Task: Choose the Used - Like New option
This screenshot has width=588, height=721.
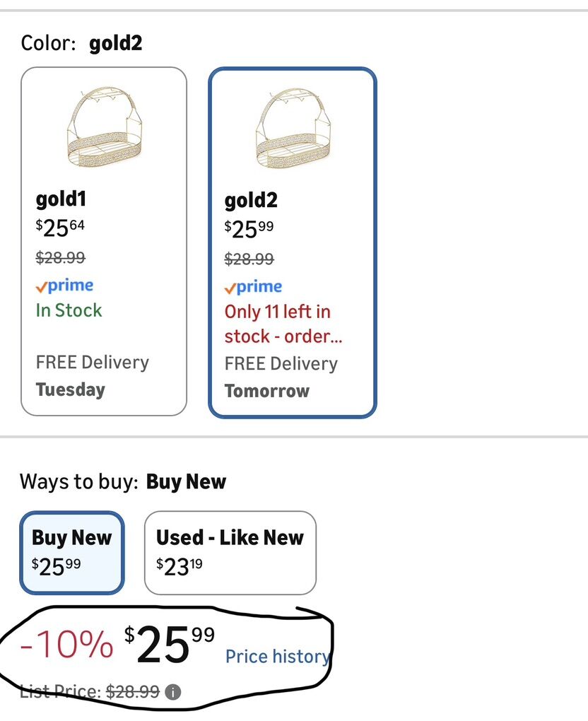Action: point(230,552)
